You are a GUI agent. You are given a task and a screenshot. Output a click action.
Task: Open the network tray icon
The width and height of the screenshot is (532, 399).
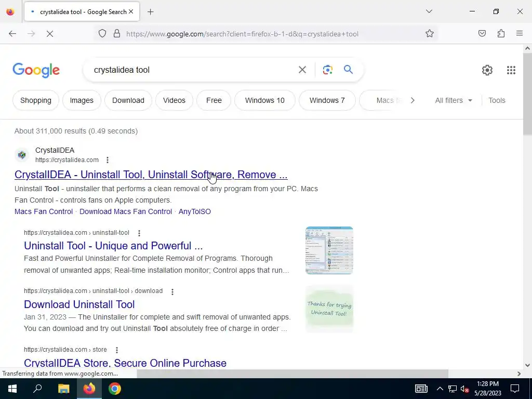[x=453, y=389]
